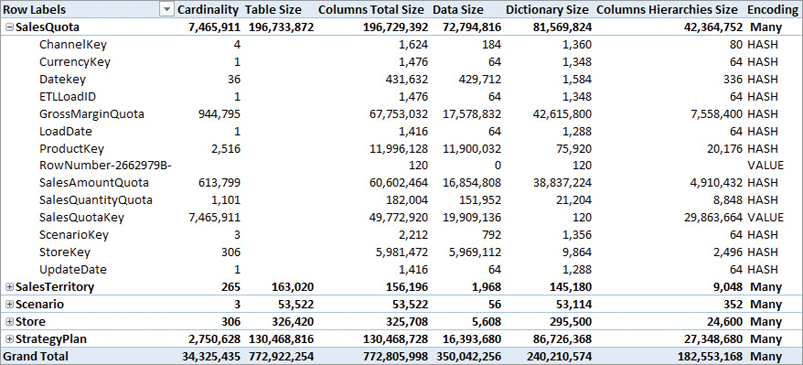This screenshot has width=803, height=365.
Task: Select Grand Total data size 350,042,256
Action: (468, 356)
